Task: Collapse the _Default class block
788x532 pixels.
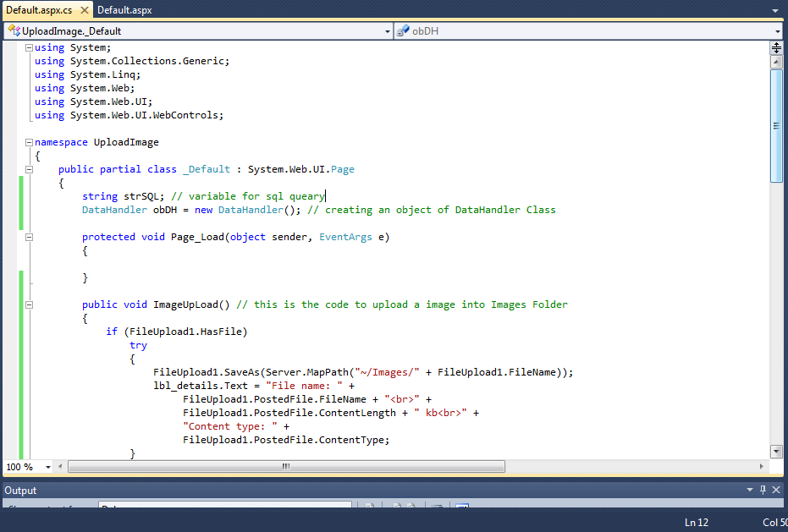Action: click(29, 169)
